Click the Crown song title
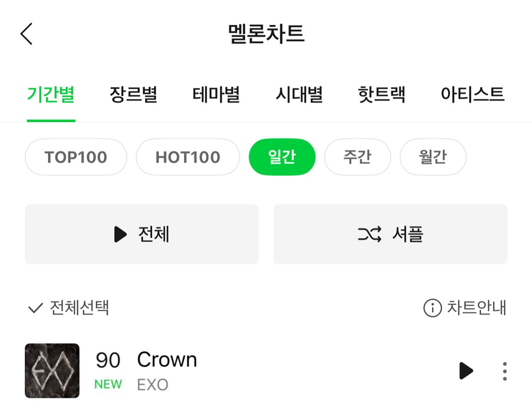Screen dimensions: 532x413 coord(167,359)
